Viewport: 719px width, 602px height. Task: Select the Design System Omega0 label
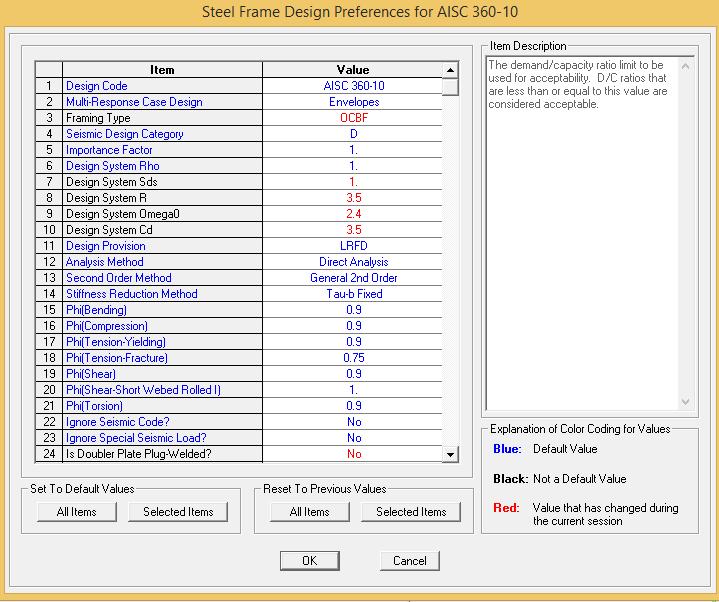[162, 214]
